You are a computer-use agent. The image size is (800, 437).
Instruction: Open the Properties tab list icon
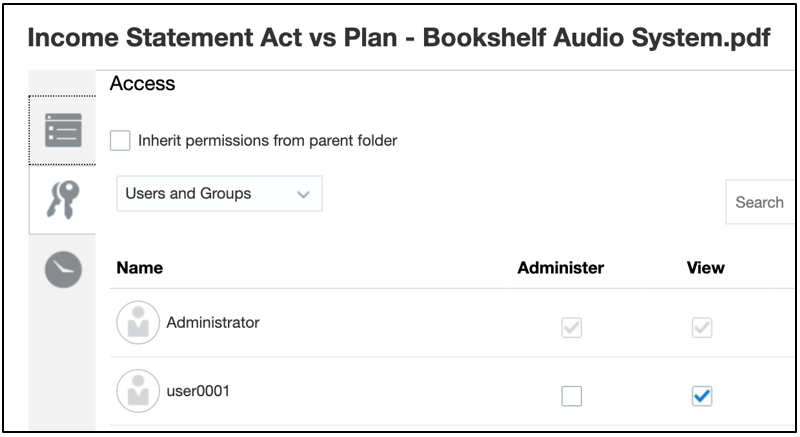pyautogui.click(x=63, y=130)
